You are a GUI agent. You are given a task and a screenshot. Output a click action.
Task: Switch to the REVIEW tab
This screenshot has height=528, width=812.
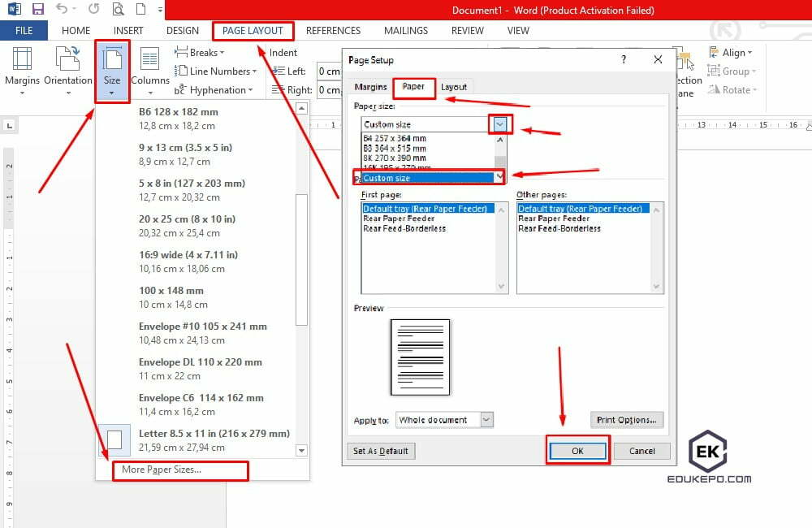click(467, 31)
